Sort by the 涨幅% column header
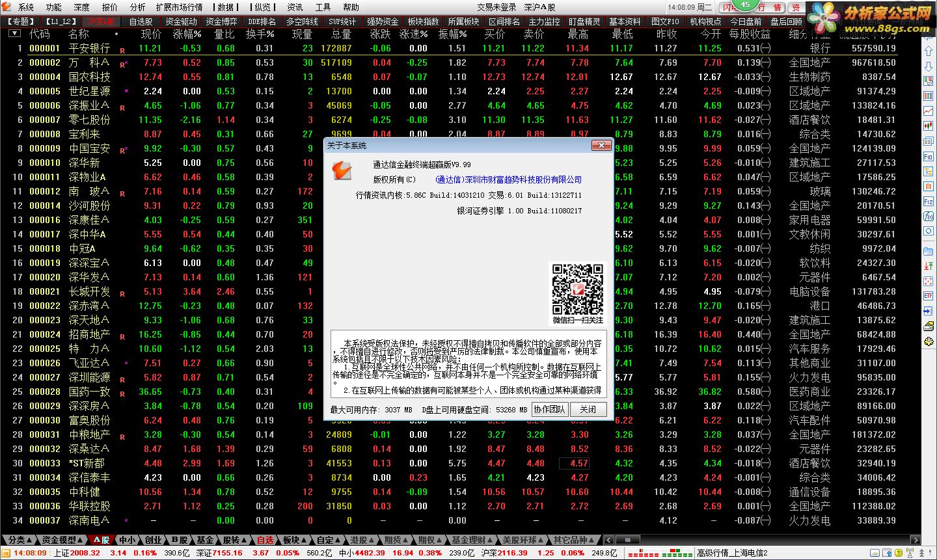 click(x=187, y=34)
